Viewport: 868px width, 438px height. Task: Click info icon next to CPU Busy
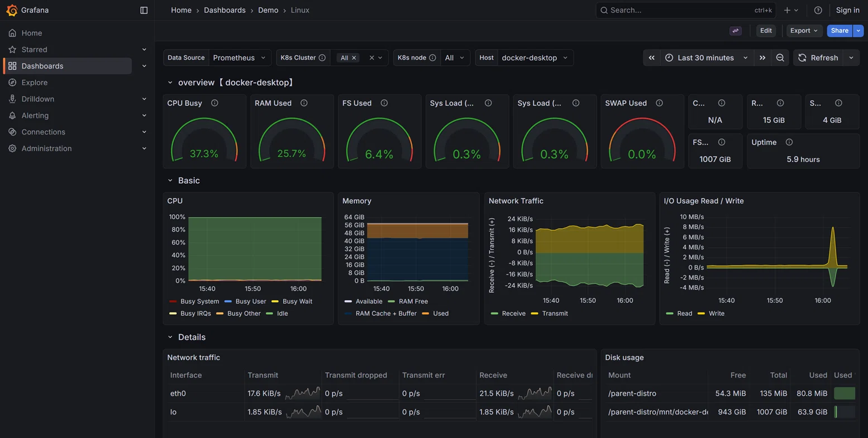coord(214,103)
